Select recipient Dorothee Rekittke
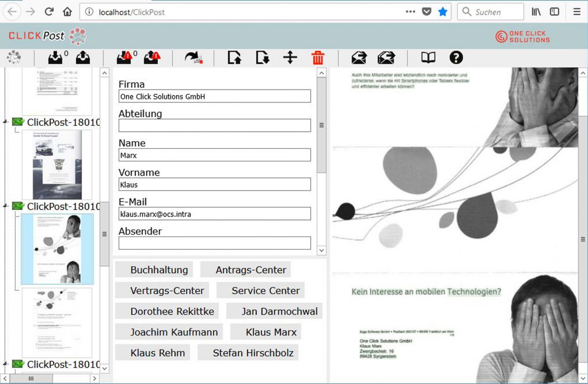 (167, 311)
